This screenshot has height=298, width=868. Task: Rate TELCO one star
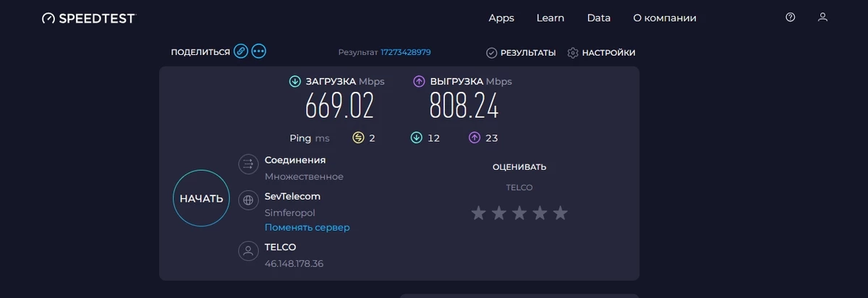coord(478,213)
